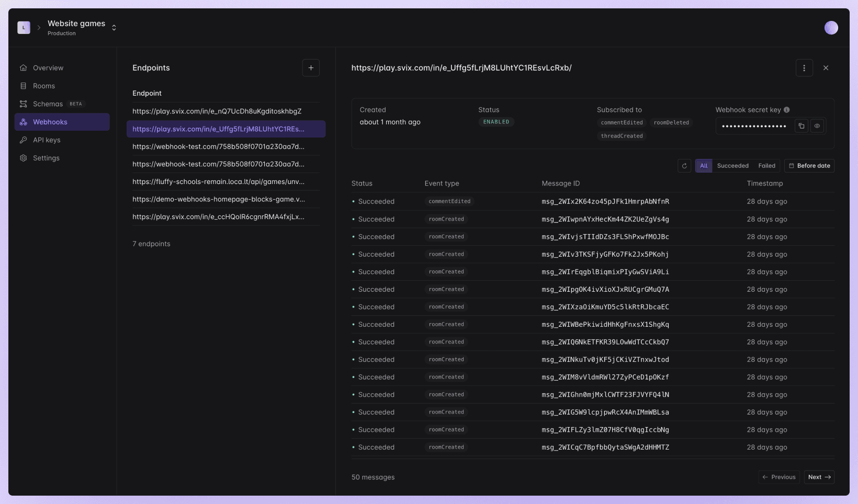858x504 pixels.
Task: Refresh the message attempts list
Action: 684,166
